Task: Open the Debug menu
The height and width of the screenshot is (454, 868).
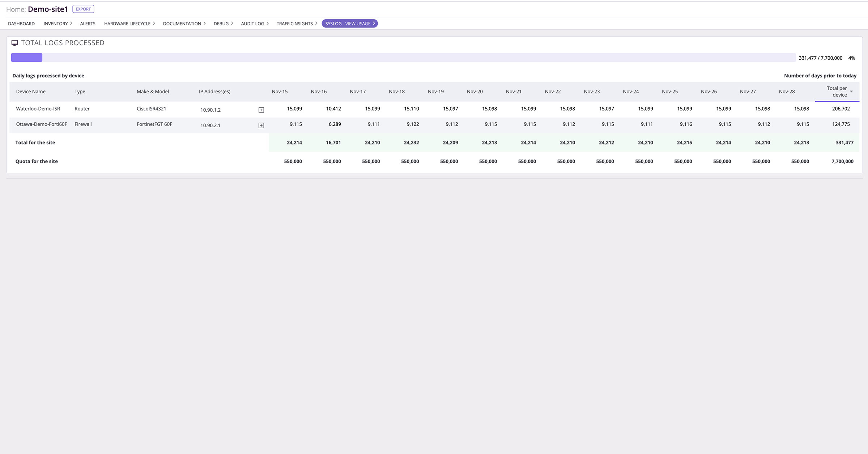Action: coord(223,23)
